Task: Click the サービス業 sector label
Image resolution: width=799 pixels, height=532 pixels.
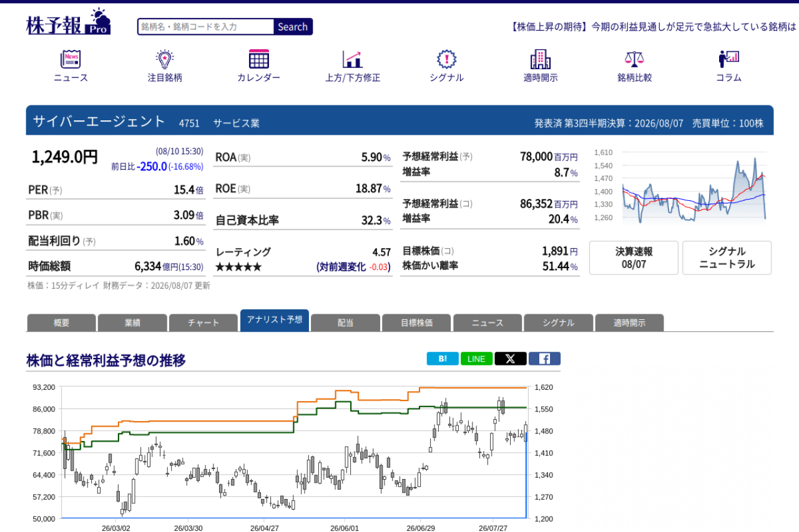Action: pos(236,123)
